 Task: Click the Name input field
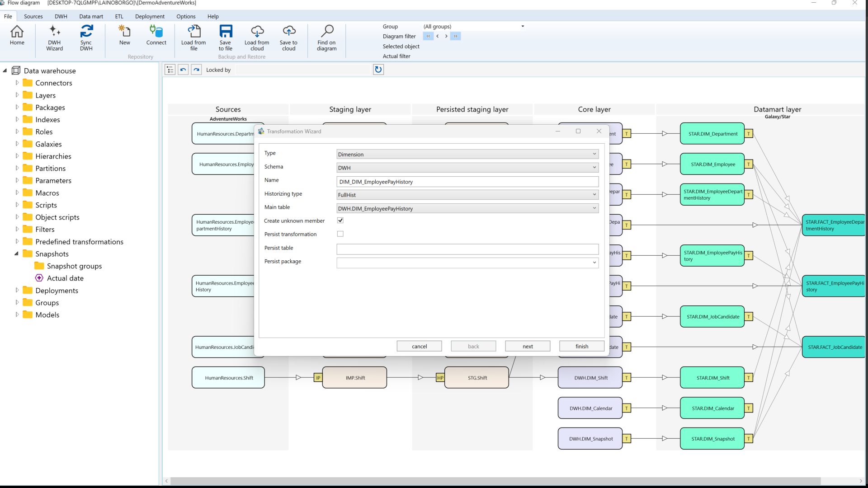[x=467, y=182]
